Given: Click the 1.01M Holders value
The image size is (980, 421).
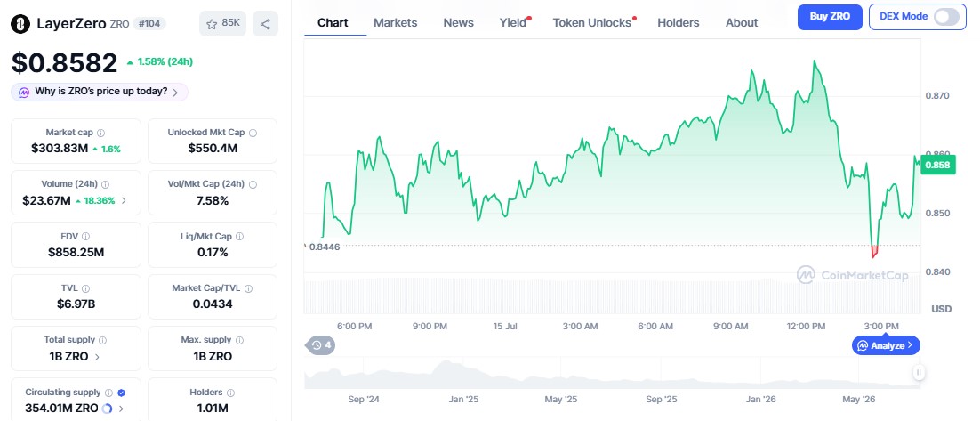Looking at the screenshot, I should coord(213,409).
